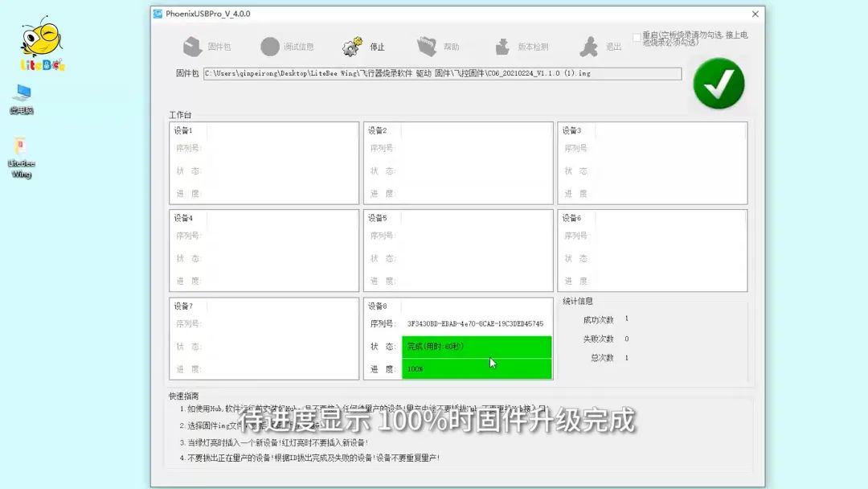This screenshot has height=489, width=868.
Task: Click the 统计信息 section heading
Action: click(x=577, y=302)
